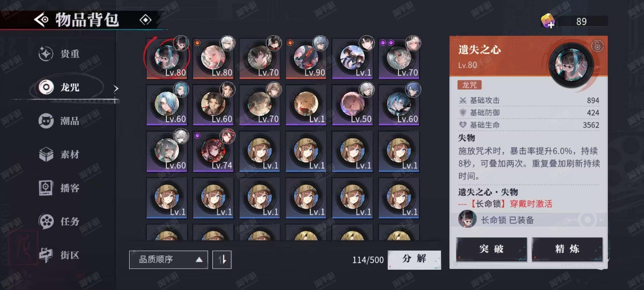The image size is (644, 290).
Task: Open the 街区 signpost icon
Action: point(46,255)
